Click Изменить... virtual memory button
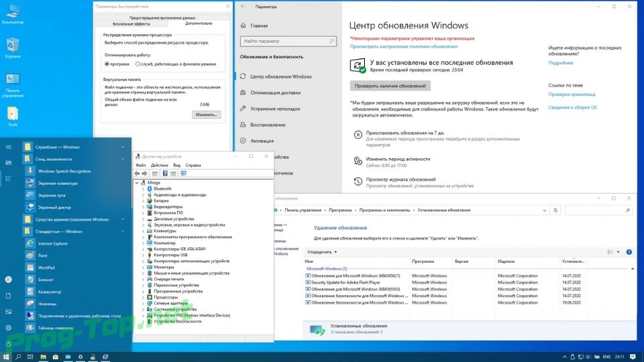Image resolution: width=644 pixels, height=362 pixels. tap(206, 115)
